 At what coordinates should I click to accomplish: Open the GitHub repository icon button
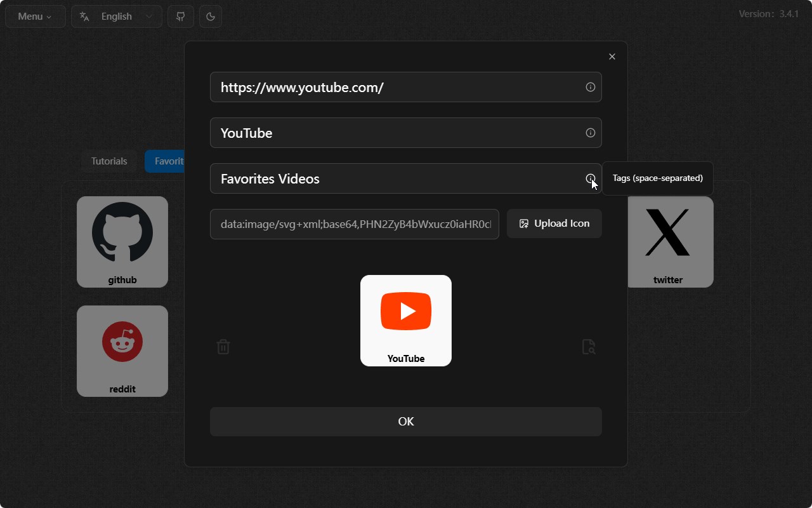click(x=181, y=17)
